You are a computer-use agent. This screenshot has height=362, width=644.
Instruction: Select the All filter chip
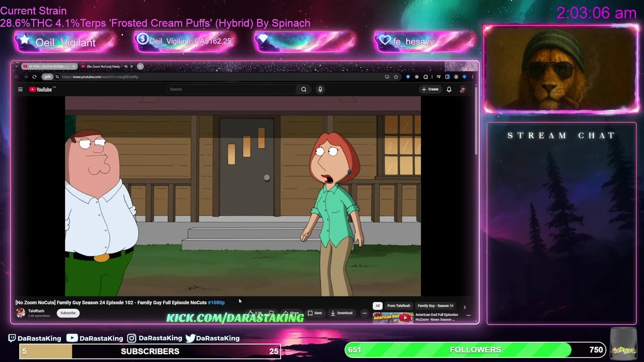click(378, 306)
